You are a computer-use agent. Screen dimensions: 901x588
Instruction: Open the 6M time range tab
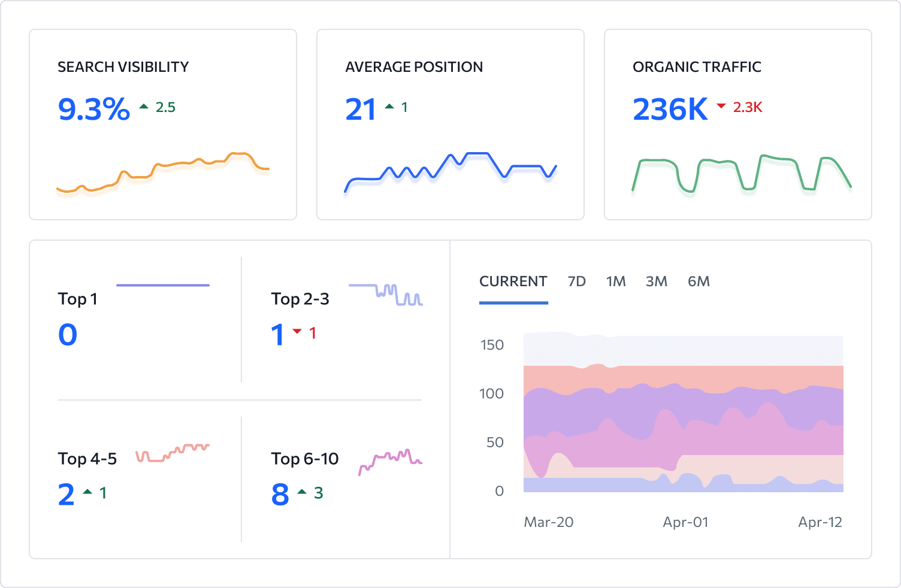coord(699,281)
